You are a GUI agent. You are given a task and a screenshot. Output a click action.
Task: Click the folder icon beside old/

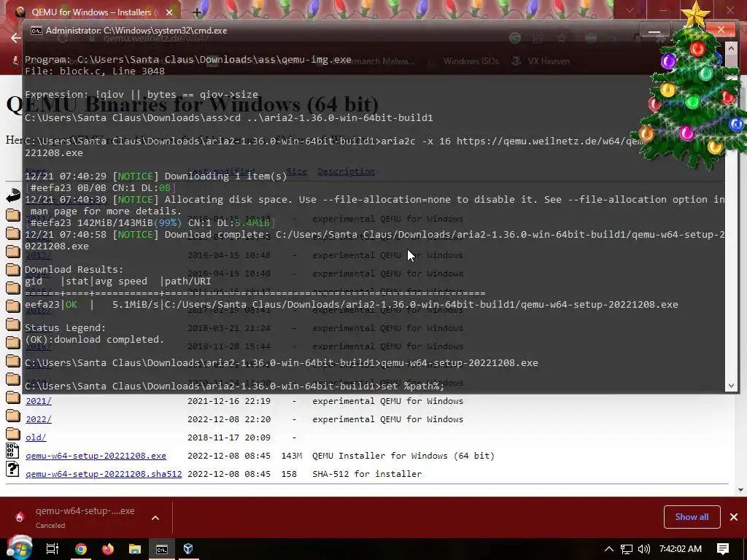(13, 434)
